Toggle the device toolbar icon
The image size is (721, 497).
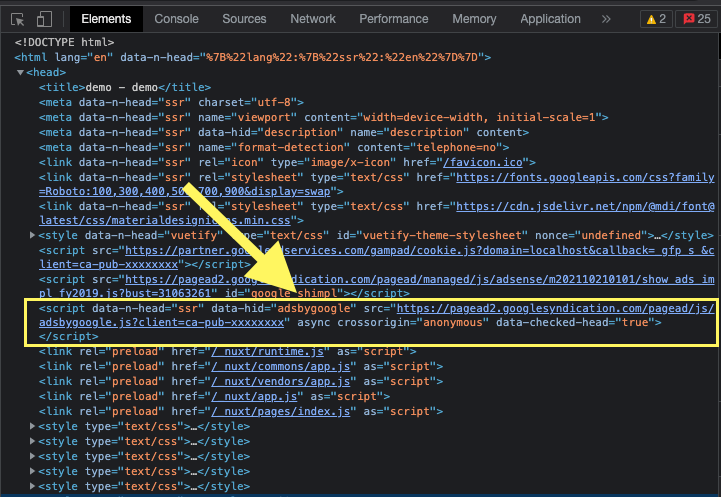[44, 19]
